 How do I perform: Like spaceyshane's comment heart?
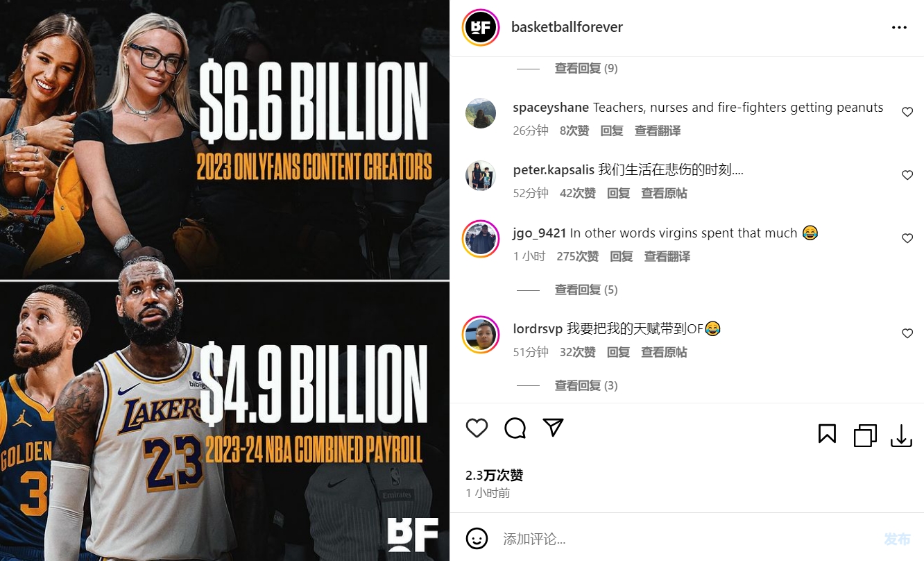click(907, 112)
